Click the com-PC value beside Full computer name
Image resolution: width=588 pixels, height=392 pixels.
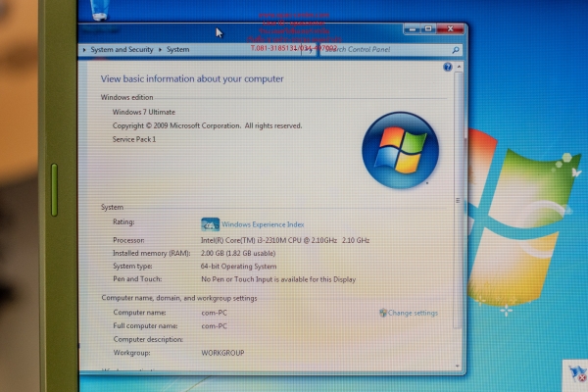pyautogui.click(x=214, y=326)
